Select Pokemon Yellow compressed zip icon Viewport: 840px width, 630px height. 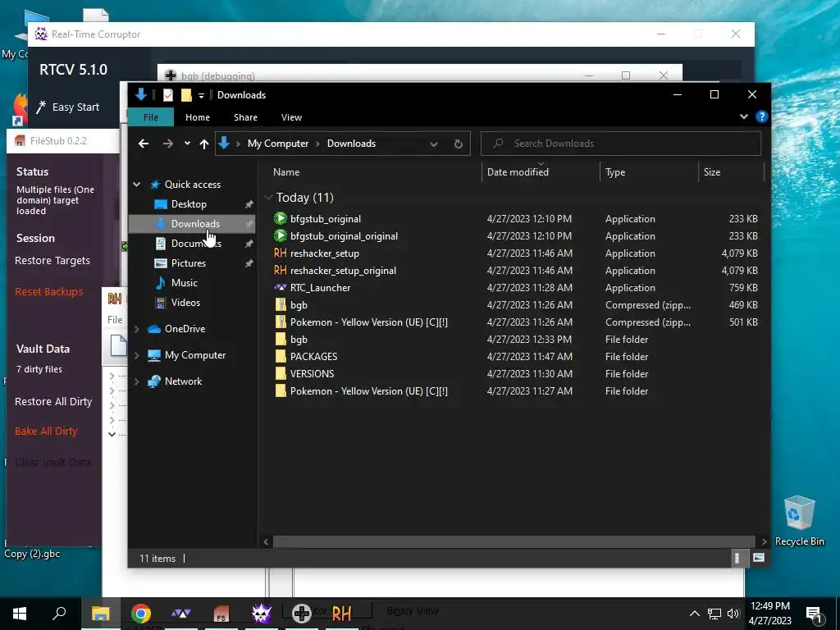[x=281, y=322]
